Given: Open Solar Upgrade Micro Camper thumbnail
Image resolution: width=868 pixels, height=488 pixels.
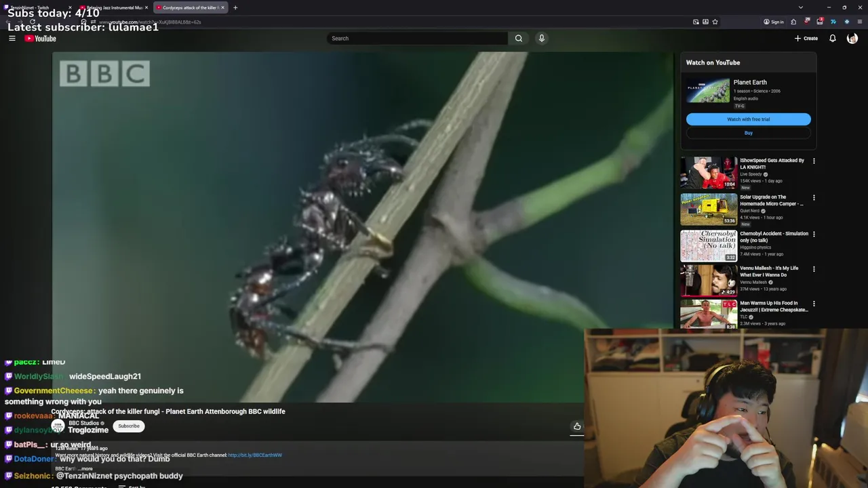Looking at the screenshot, I should pyautogui.click(x=709, y=209).
